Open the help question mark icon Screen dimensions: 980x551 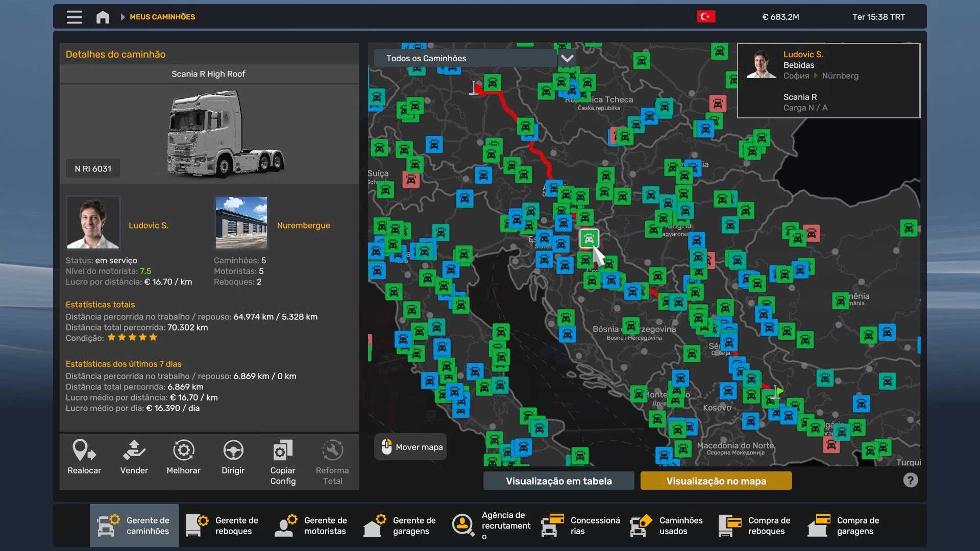coord(910,480)
